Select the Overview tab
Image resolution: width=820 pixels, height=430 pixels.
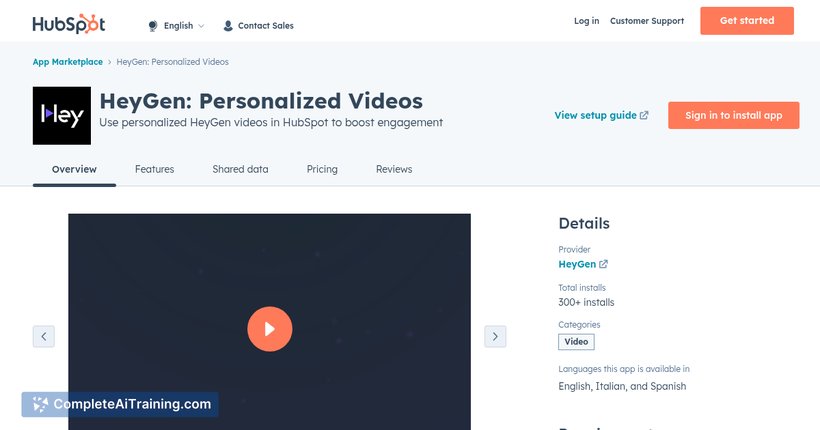pos(74,169)
